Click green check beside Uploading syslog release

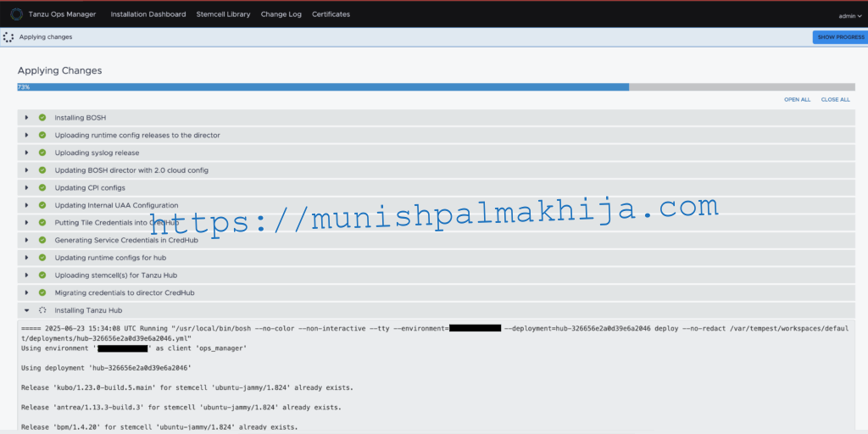[x=42, y=153]
